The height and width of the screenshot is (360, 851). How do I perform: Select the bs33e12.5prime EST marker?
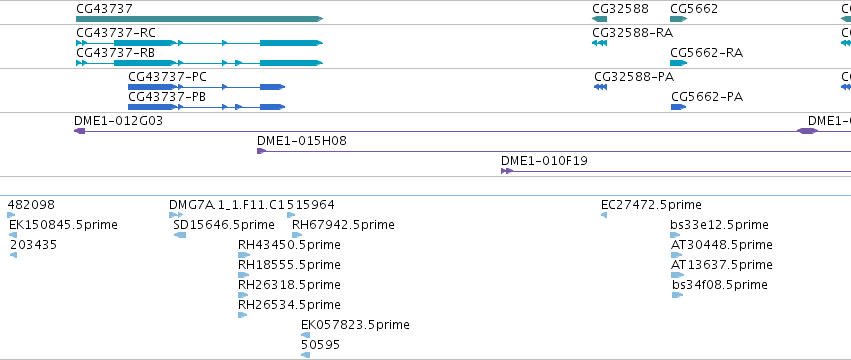coord(676,235)
